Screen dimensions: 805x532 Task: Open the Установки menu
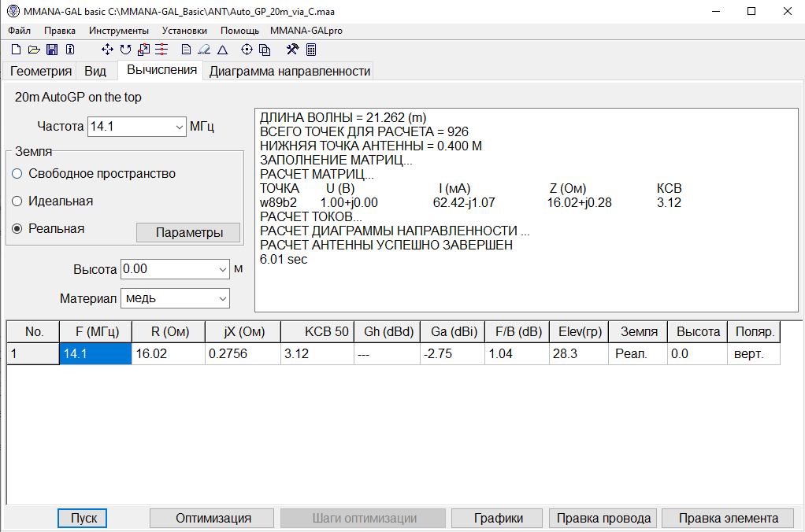pyautogui.click(x=184, y=31)
